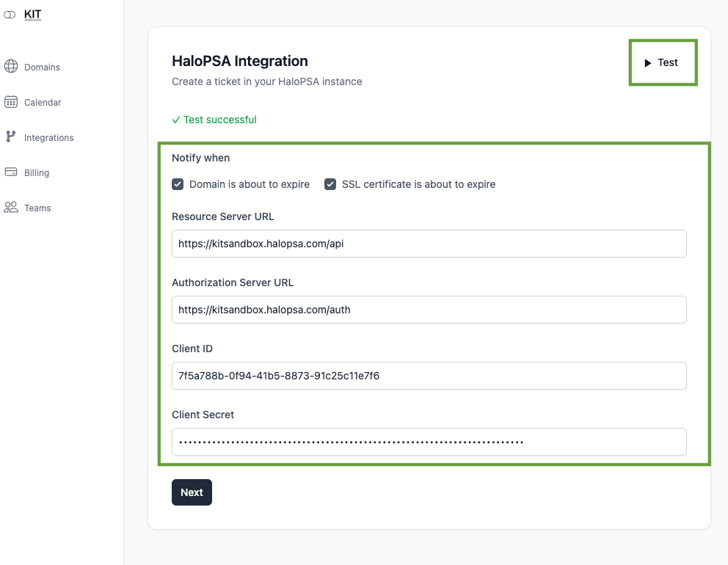
Task: Open Billing from the sidebar
Action: pyautogui.click(x=37, y=172)
